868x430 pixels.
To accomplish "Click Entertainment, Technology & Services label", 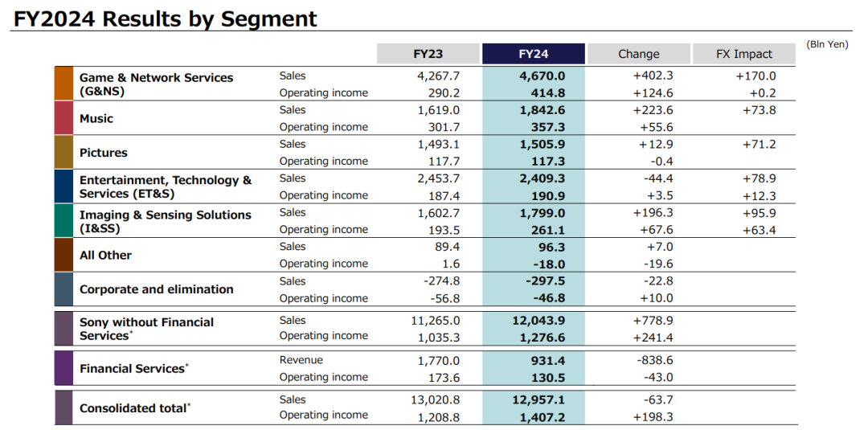I will pyautogui.click(x=166, y=187).
